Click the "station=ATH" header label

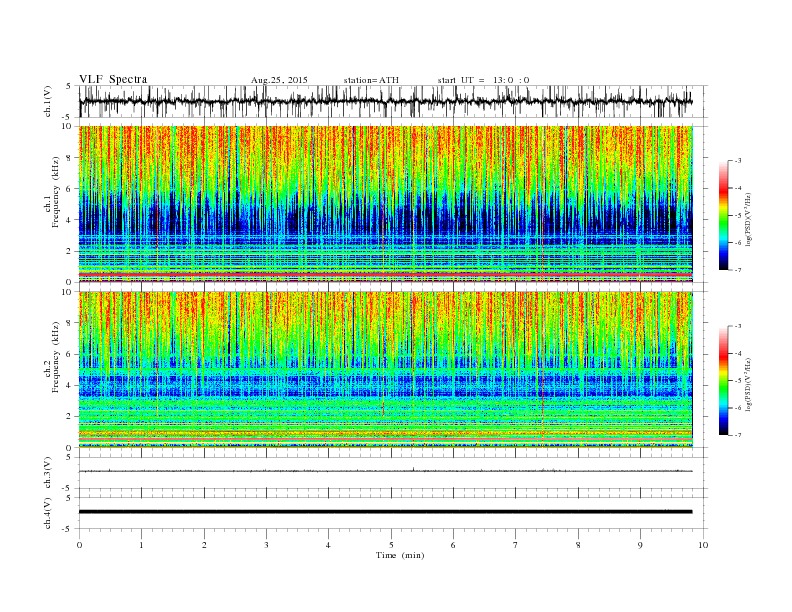pyautogui.click(x=371, y=80)
